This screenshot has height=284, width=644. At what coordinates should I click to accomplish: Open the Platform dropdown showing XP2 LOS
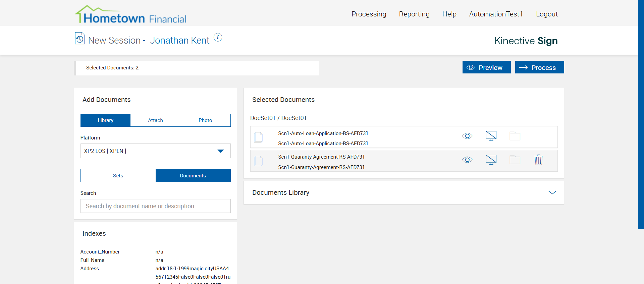(155, 151)
